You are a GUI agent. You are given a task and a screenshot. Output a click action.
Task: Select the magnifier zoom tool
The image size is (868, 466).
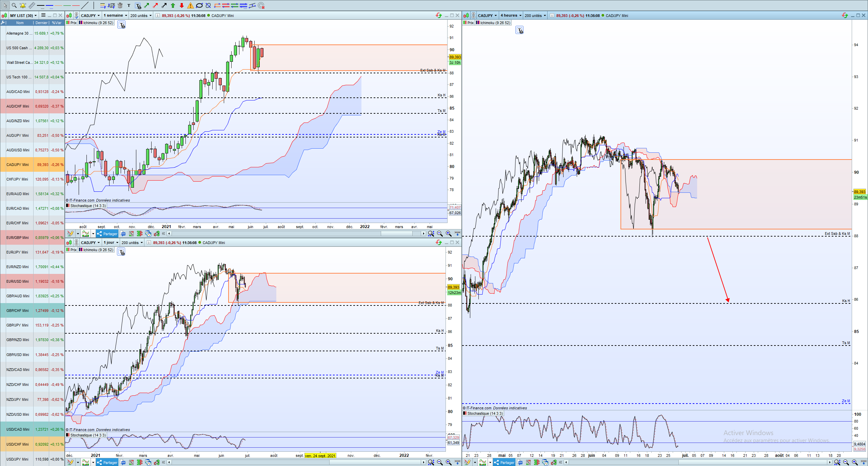(x=14, y=5)
